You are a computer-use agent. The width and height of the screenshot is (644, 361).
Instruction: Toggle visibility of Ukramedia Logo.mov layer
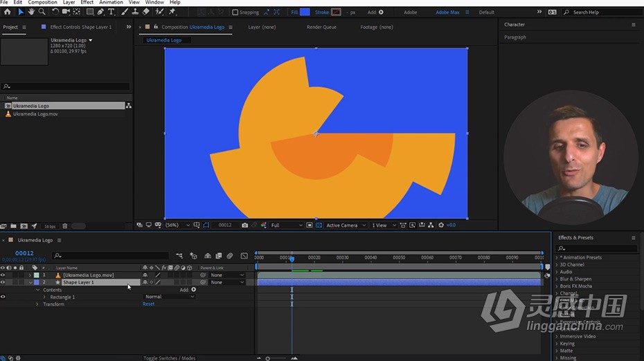(3, 275)
